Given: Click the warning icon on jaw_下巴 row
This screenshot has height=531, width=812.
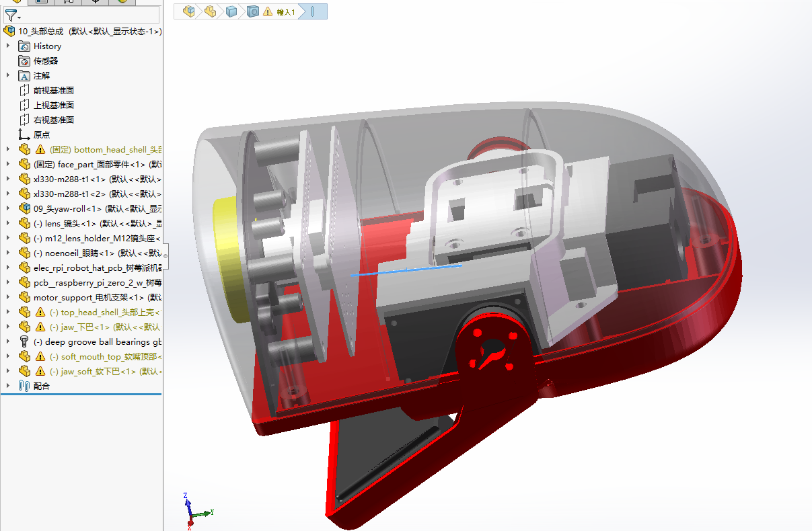Looking at the screenshot, I should (40, 327).
